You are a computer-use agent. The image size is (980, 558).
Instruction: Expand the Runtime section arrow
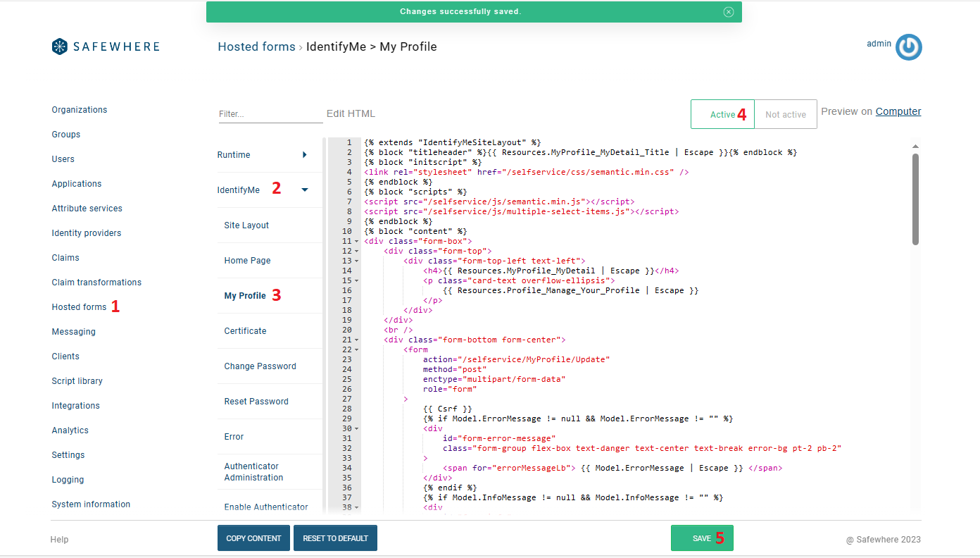304,155
